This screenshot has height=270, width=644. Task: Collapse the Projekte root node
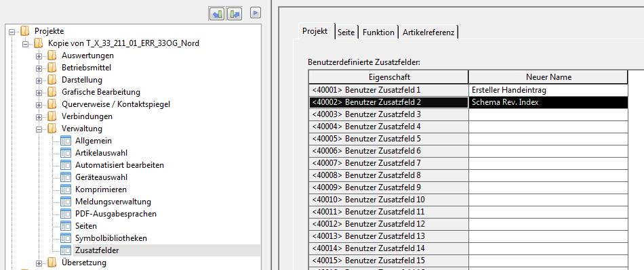(x=12, y=31)
